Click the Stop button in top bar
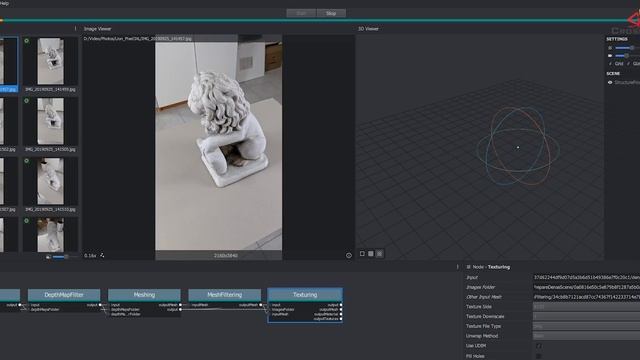Screen dimensions: 640x360 (x=331, y=13)
